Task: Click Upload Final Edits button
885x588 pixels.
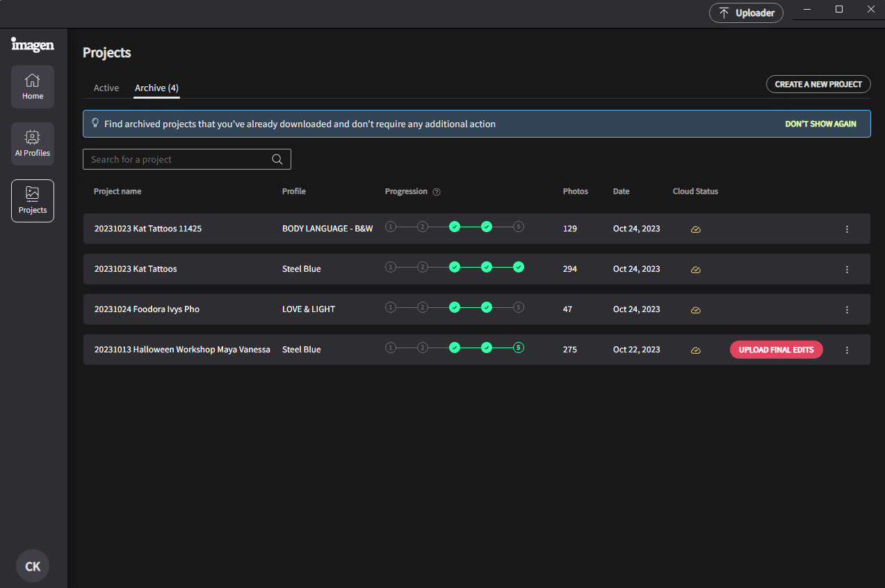Action: pyautogui.click(x=776, y=350)
